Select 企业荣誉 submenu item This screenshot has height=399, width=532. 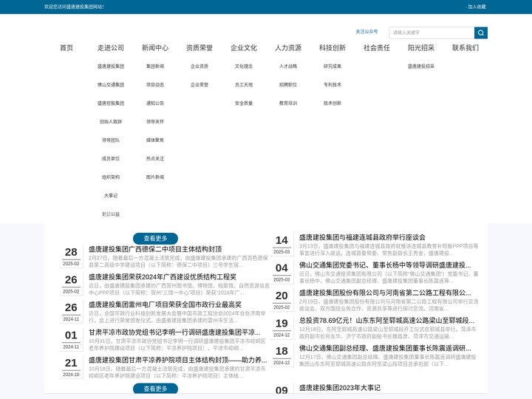point(199,84)
